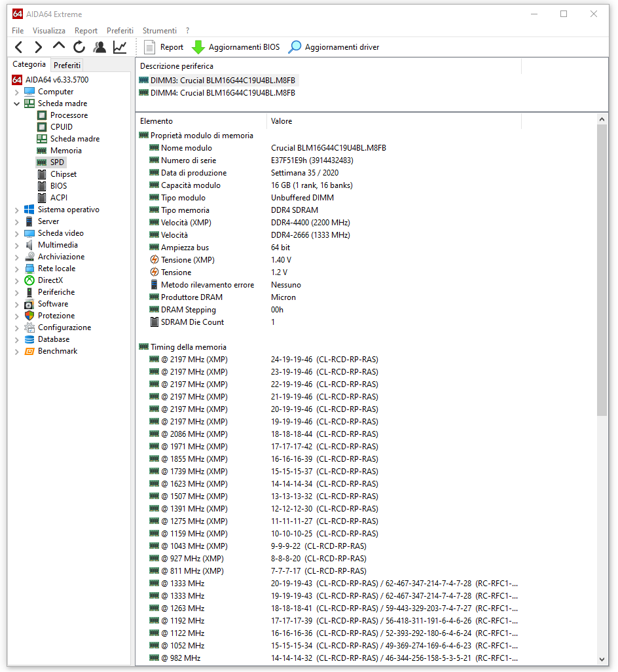
Task: Click the scrollbar down arrow
Action: (x=602, y=660)
